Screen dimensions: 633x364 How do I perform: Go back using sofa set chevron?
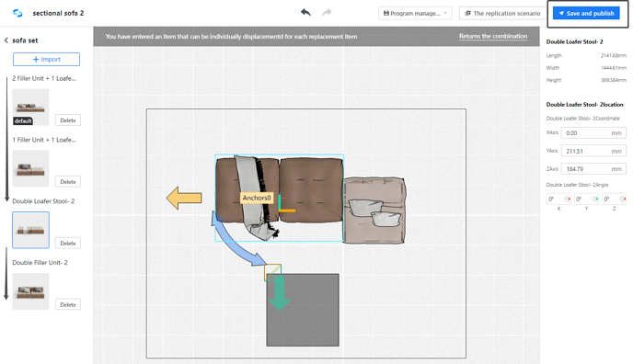[6, 40]
